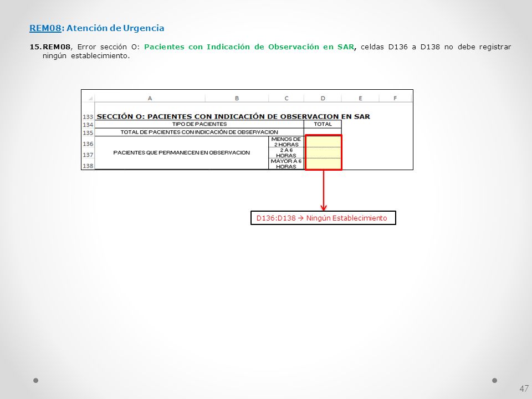Click yellow cell D137 for 2 to 6 hours
532x399 pixels.
[323, 153]
